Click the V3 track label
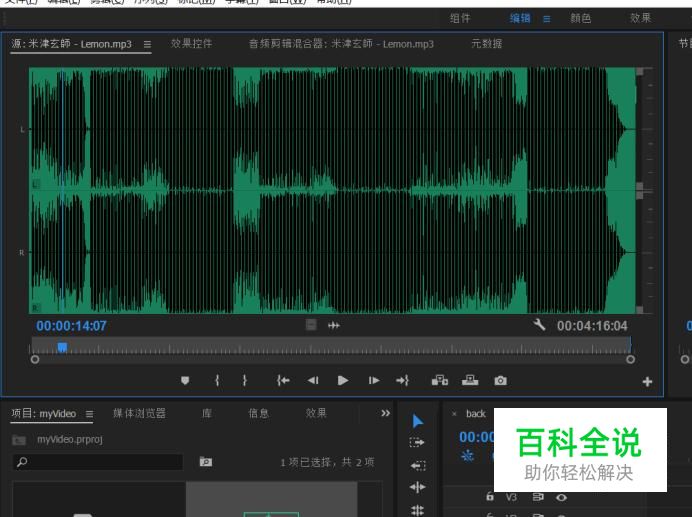Viewport: 692px width, 517px height. [511, 497]
